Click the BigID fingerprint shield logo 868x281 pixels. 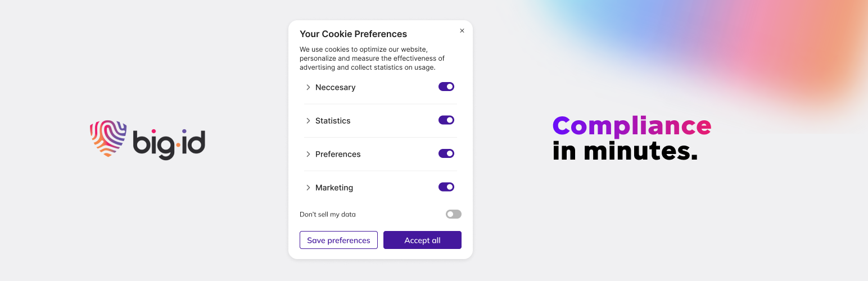pos(108,138)
